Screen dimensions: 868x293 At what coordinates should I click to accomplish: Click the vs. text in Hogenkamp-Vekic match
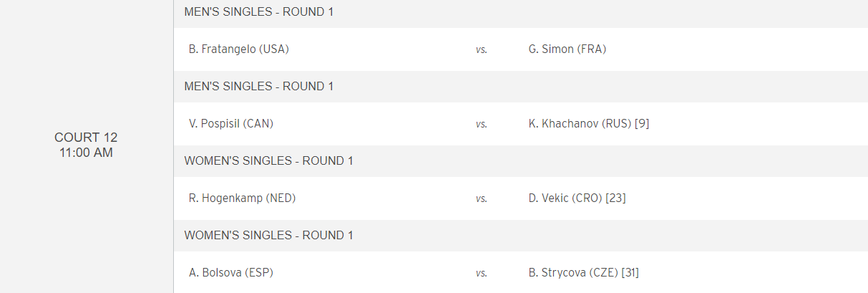(482, 199)
